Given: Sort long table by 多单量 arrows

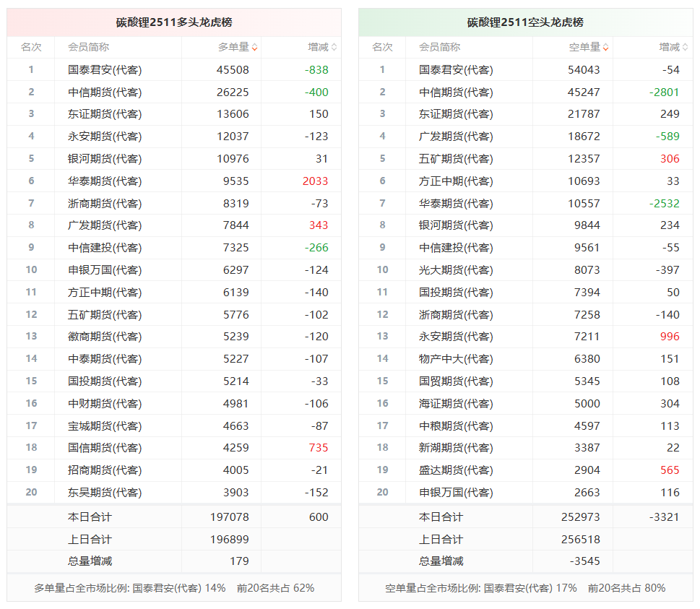Looking at the screenshot, I should (254, 48).
